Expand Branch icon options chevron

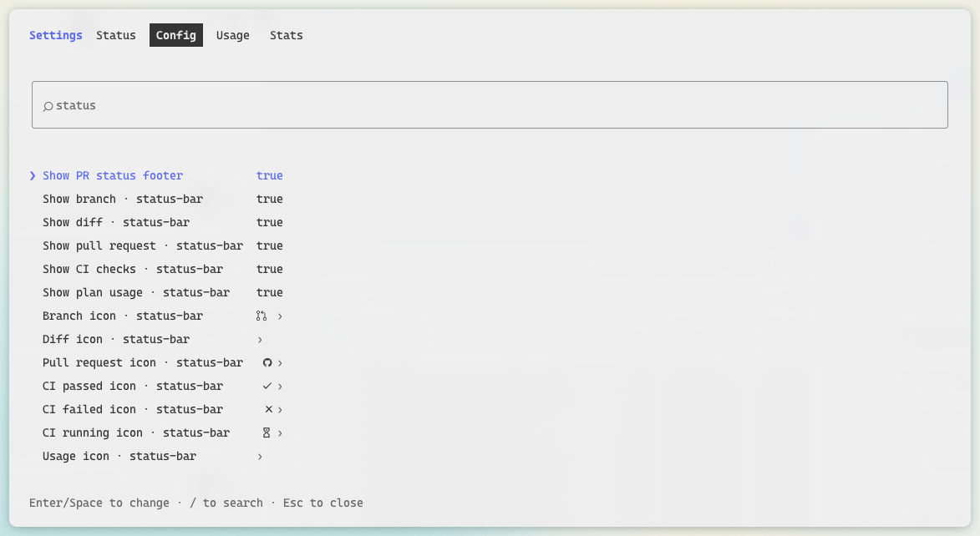click(x=280, y=316)
